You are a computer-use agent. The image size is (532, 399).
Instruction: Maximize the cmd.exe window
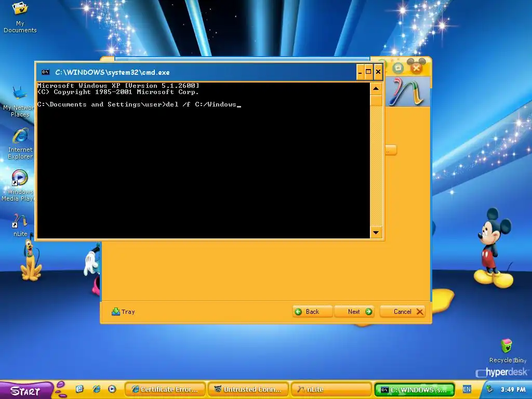point(368,72)
